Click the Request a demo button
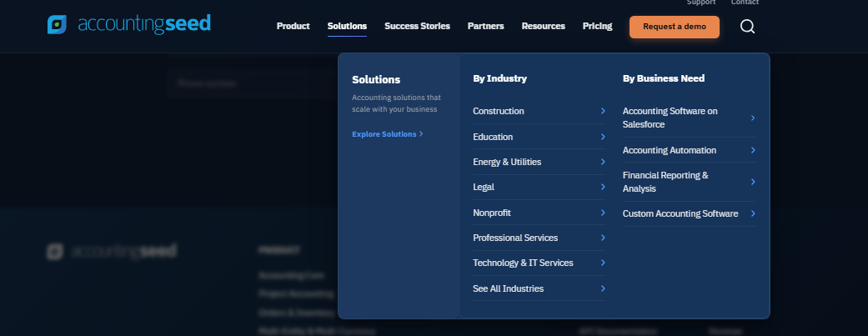 675,27
